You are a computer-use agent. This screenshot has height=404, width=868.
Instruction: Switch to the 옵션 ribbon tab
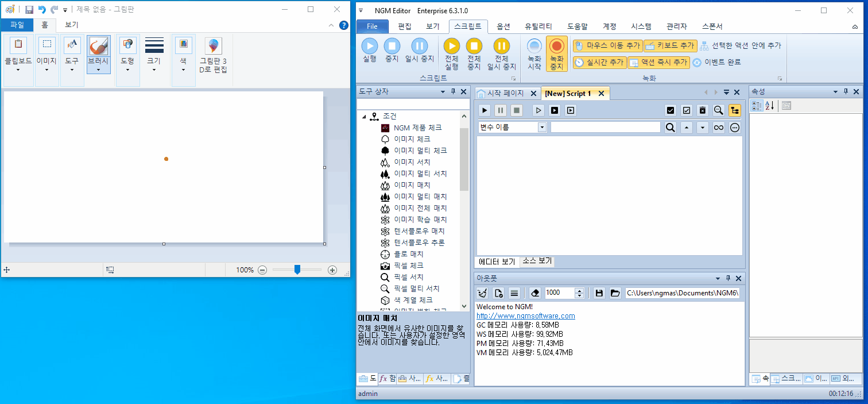503,26
